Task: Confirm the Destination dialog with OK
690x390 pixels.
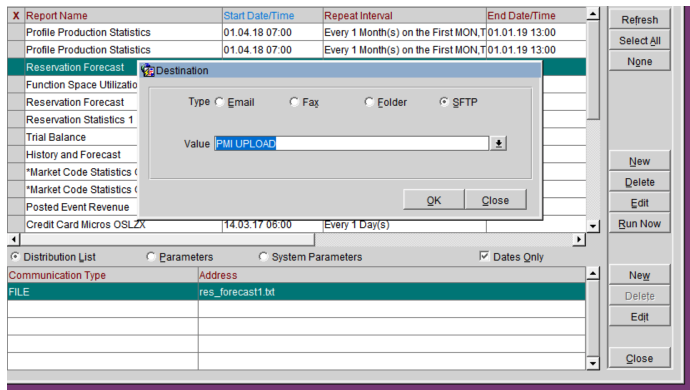Action: pyautogui.click(x=433, y=200)
